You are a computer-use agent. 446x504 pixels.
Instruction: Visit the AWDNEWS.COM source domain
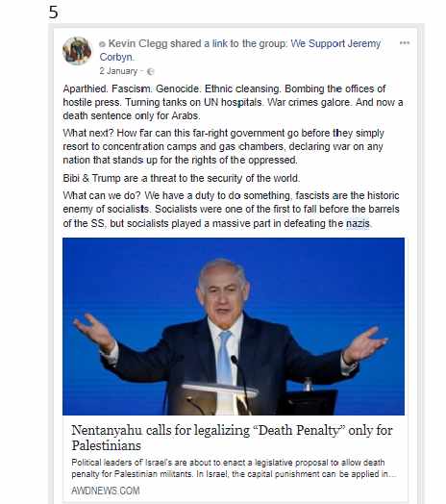coord(106,491)
